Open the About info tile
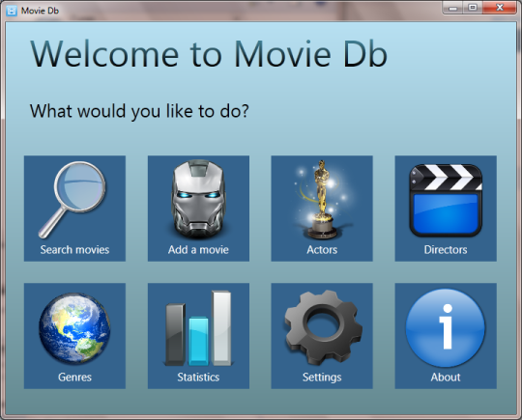This screenshot has width=522, height=420. point(446,336)
